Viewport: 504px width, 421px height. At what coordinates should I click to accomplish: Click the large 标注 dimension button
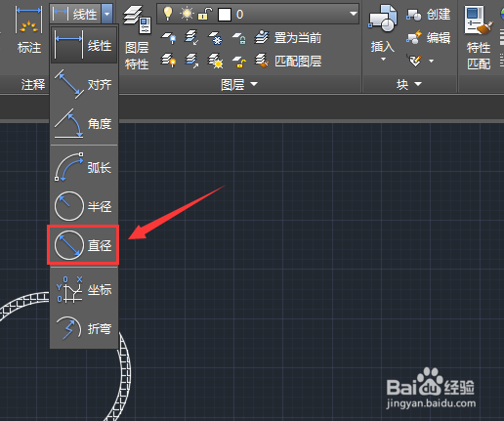(x=29, y=31)
